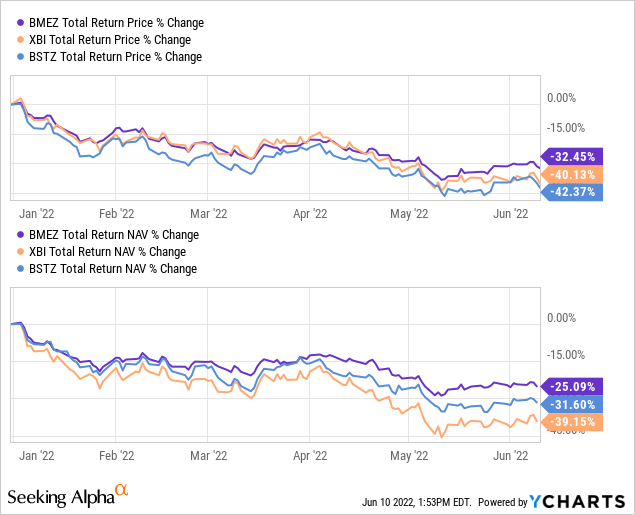Click the orange XBI price legend dot
The height and width of the screenshot is (515, 635).
pyautogui.click(x=20, y=40)
